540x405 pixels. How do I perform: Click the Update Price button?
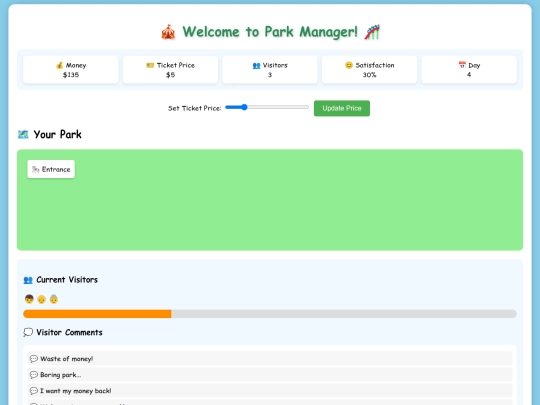[x=342, y=108]
